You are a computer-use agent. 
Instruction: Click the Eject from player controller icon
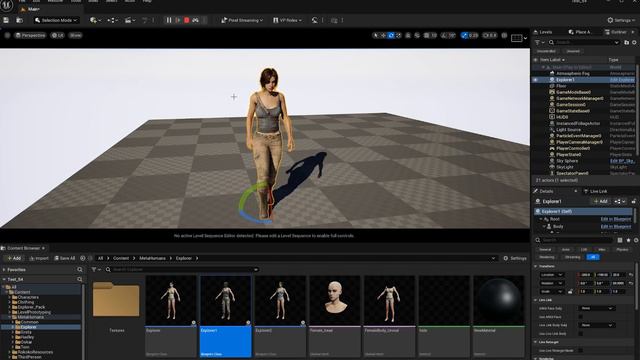196,20
